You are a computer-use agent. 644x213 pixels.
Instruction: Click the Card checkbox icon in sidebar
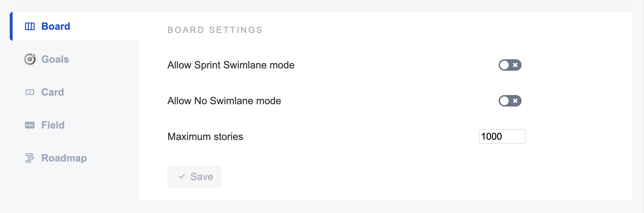30,92
